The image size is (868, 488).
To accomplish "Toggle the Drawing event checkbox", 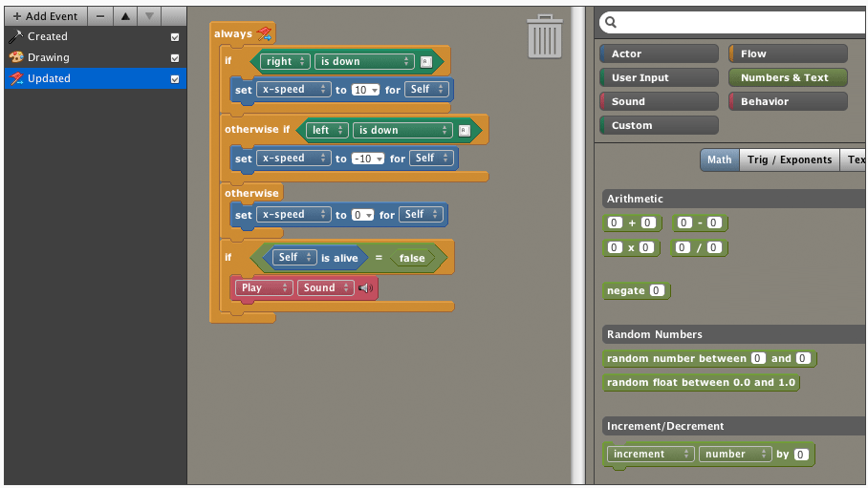I will [175, 58].
